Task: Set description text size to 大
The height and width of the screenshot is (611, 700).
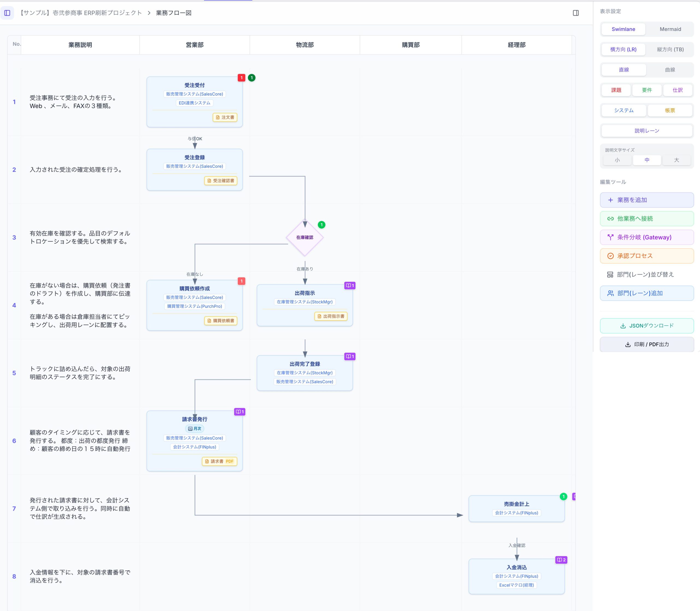Action: pyautogui.click(x=676, y=160)
